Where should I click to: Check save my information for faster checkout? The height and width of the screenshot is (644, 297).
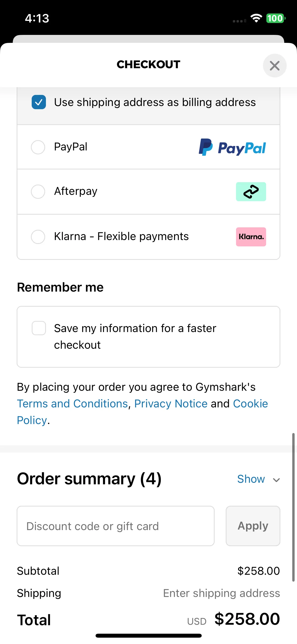pos(39,328)
